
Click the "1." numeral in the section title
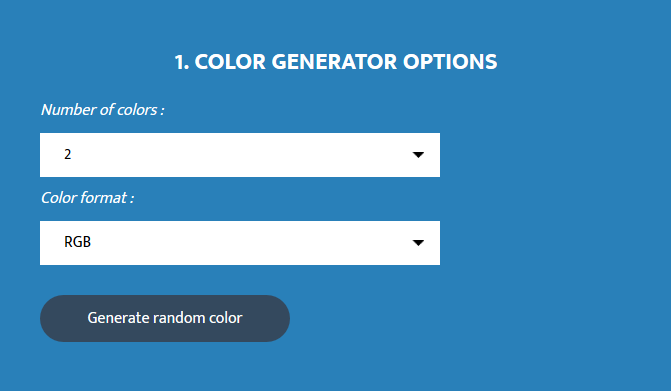pyautogui.click(x=181, y=62)
